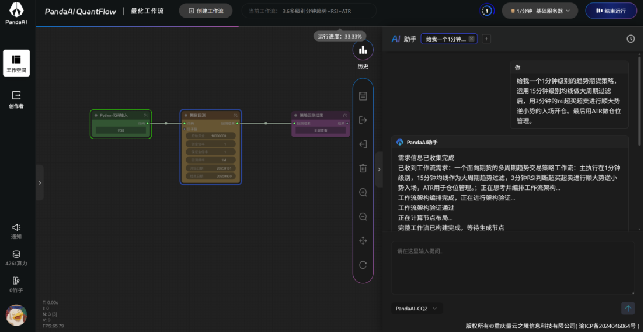The width and height of the screenshot is (644, 332).
Task: Click the 回测频率 field showing 1M
Action: click(211, 160)
